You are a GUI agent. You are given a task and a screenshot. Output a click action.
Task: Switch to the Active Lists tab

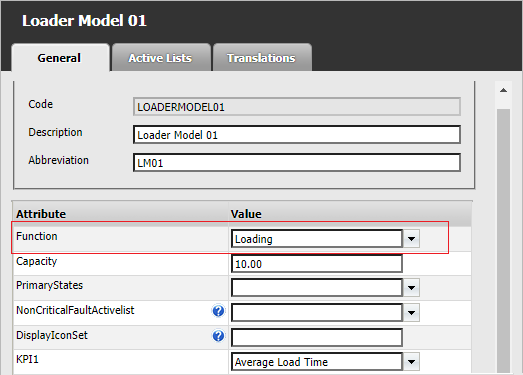tap(161, 57)
